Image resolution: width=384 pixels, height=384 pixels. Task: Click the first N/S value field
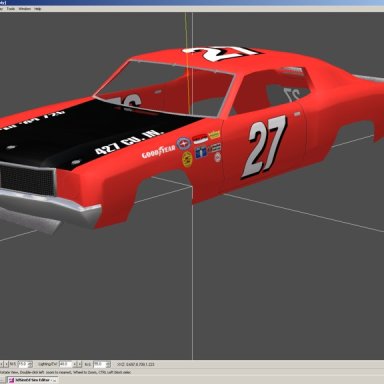pos(23,364)
